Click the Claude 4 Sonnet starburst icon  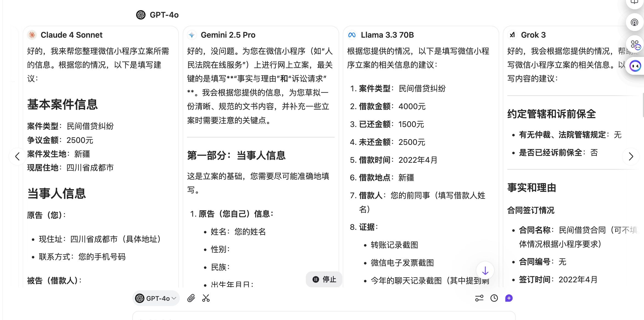point(32,35)
